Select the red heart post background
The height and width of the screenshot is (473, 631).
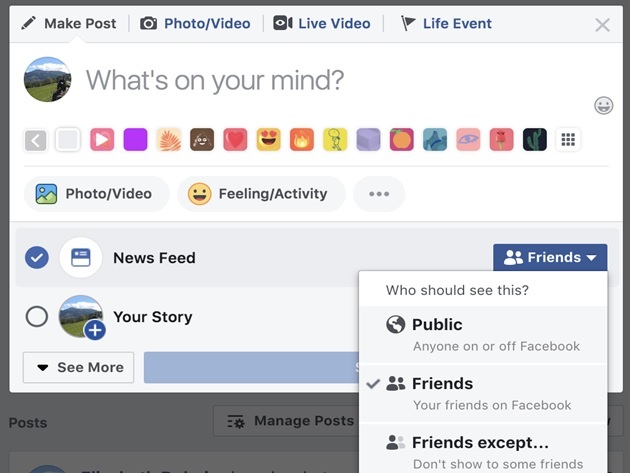pyautogui.click(x=235, y=140)
